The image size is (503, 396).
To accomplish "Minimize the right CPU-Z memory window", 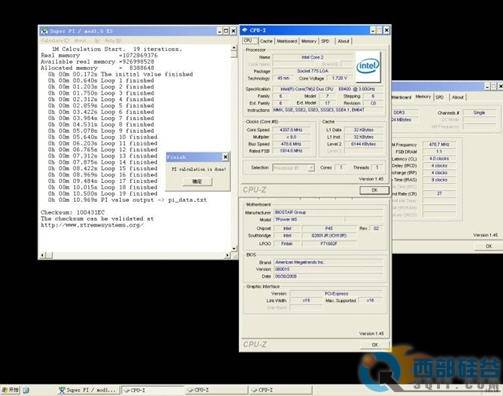I will point(487,86).
